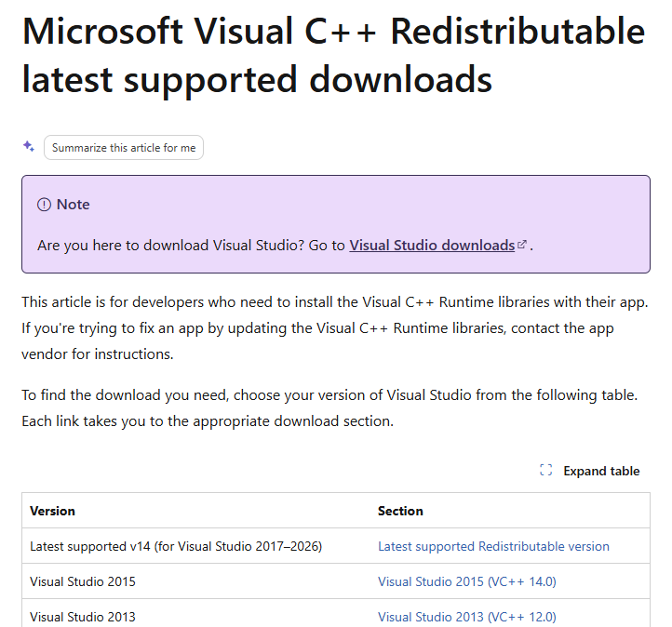Open Visual Studio 2015 (VC++ 14.0) section

coord(466,581)
